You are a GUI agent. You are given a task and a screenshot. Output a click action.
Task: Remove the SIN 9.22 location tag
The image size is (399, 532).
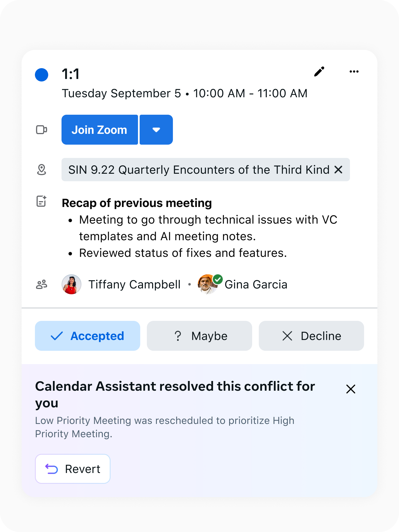pyautogui.click(x=339, y=170)
